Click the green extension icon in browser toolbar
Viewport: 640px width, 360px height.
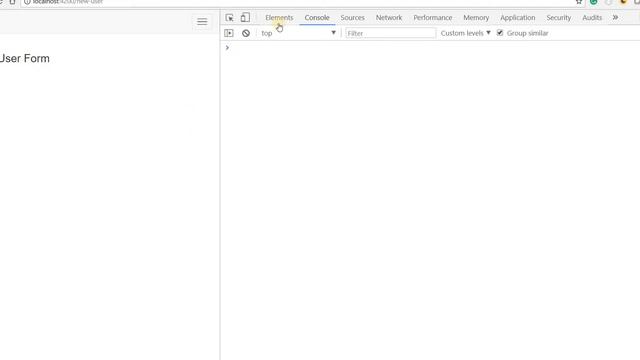tap(593, 2)
